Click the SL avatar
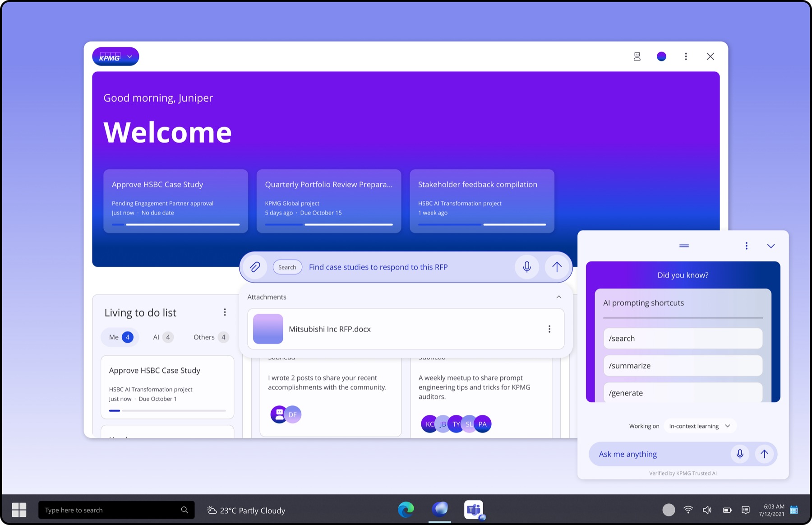812x525 pixels. click(469, 424)
